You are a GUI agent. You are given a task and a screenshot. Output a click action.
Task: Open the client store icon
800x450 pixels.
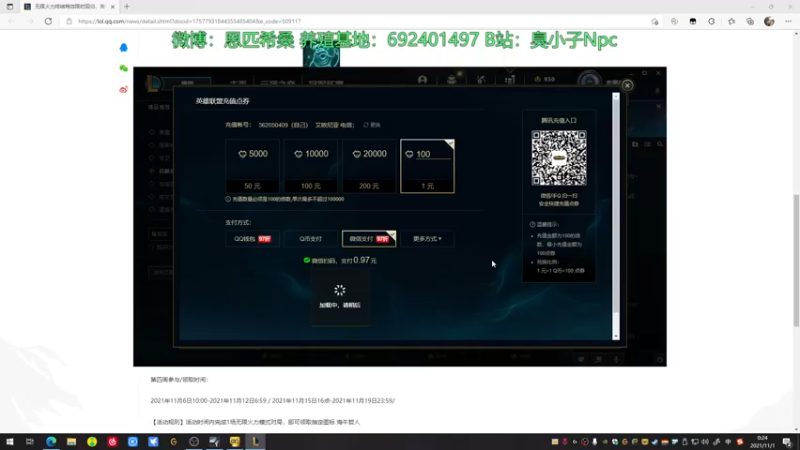click(x=510, y=80)
